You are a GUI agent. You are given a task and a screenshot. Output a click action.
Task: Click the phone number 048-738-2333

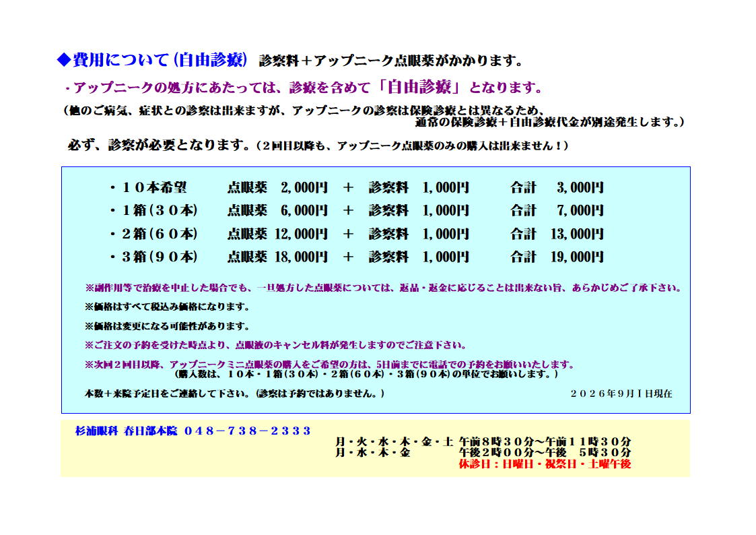tap(248, 431)
